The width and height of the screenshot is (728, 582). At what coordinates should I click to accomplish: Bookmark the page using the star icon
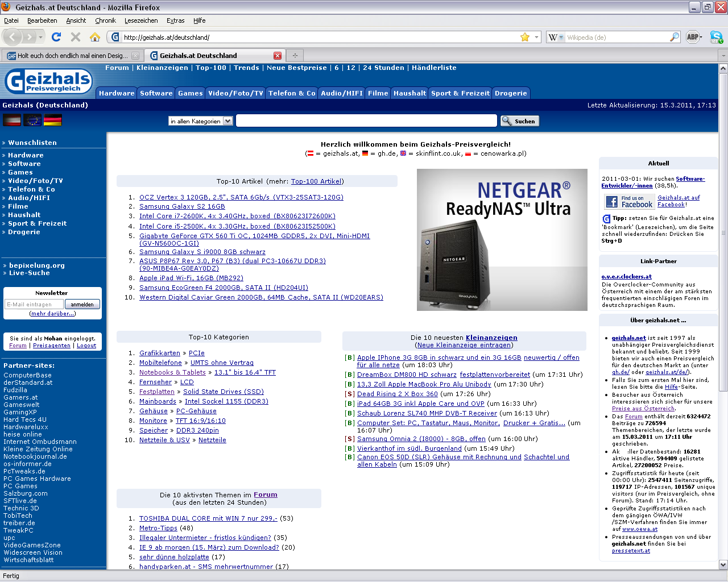click(524, 37)
